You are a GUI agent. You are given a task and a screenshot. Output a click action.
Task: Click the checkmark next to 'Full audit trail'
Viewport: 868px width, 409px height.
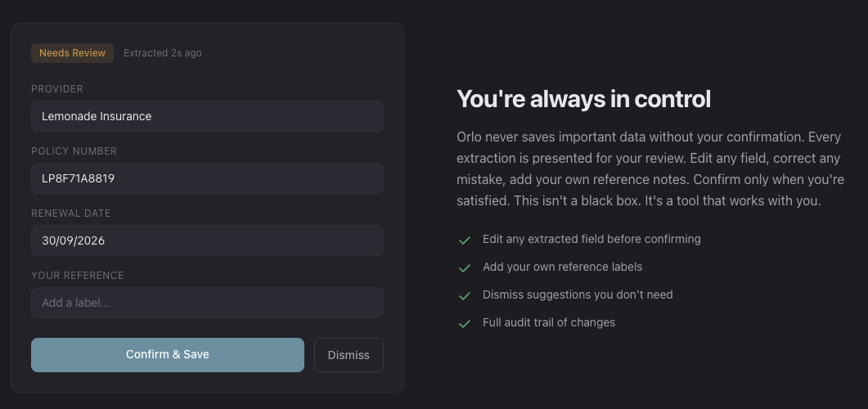click(x=465, y=323)
